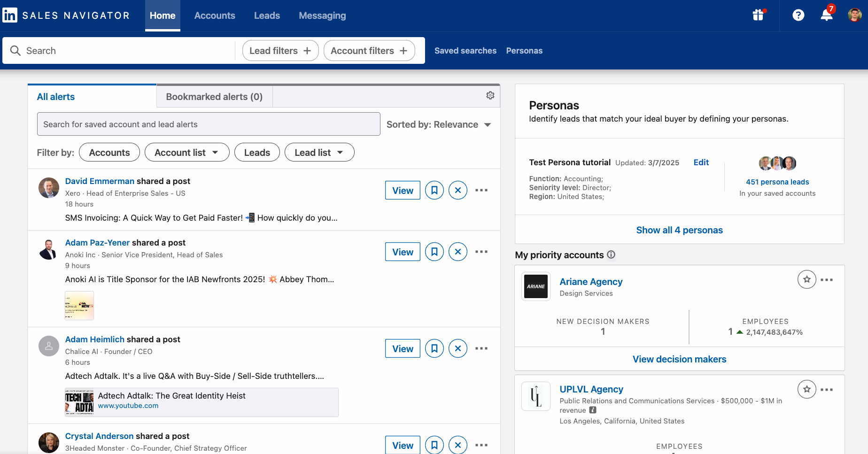Image resolution: width=868 pixels, height=454 pixels.
Task: Dismiss David Emmerman's alert
Action: tap(458, 190)
